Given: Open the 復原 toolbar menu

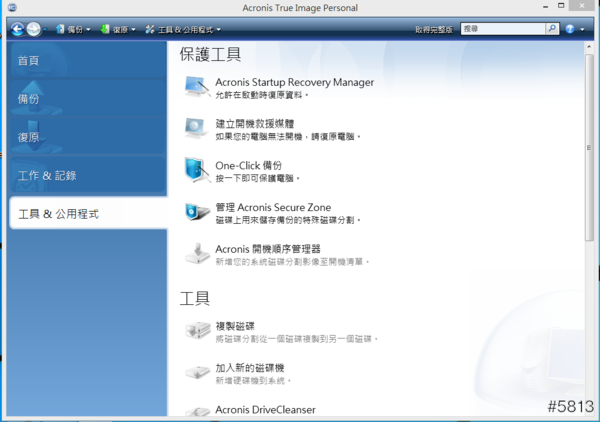Looking at the screenshot, I should (118, 29).
